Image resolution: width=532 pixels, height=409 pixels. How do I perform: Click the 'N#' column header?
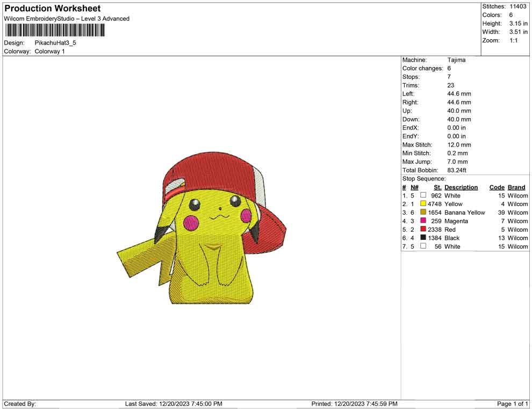coord(414,187)
